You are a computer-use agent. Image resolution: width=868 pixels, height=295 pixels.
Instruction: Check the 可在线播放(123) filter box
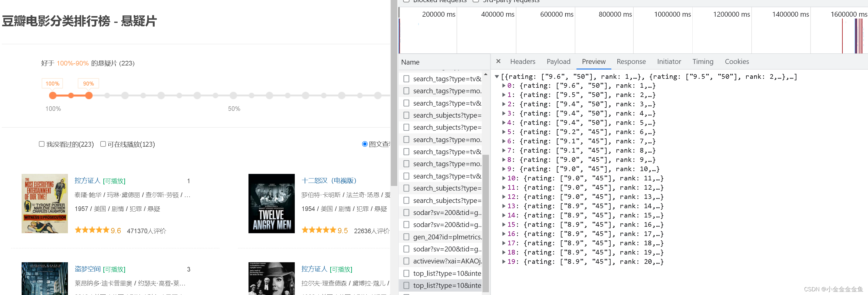pyautogui.click(x=103, y=144)
